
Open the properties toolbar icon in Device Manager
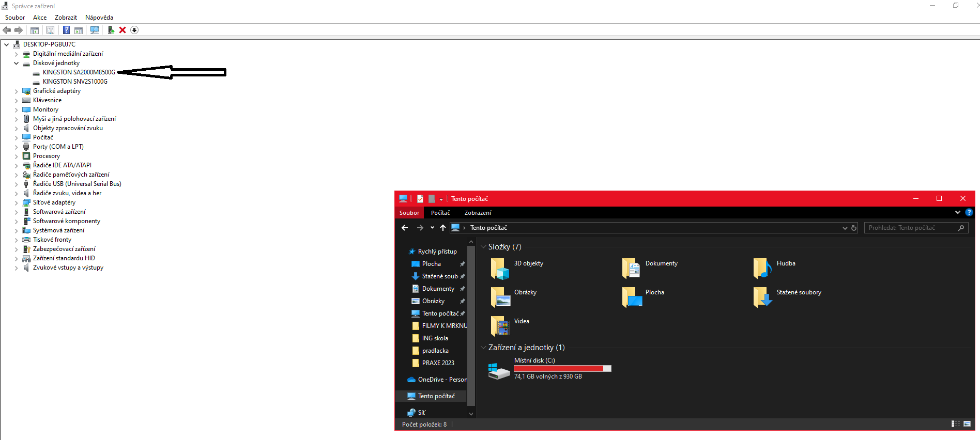50,30
